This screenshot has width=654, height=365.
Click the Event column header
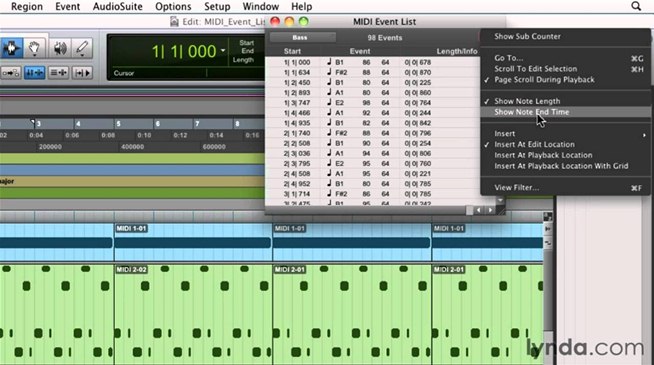pyautogui.click(x=360, y=51)
